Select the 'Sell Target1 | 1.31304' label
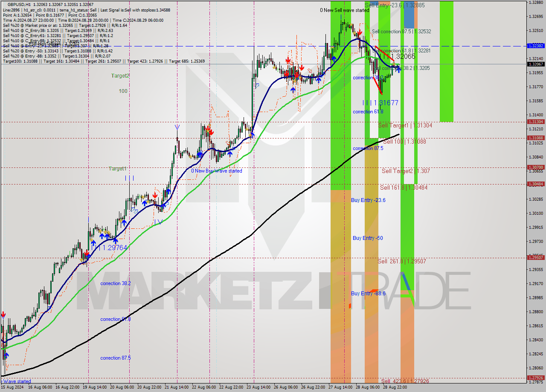546x392 pixels. click(x=405, y=125)
